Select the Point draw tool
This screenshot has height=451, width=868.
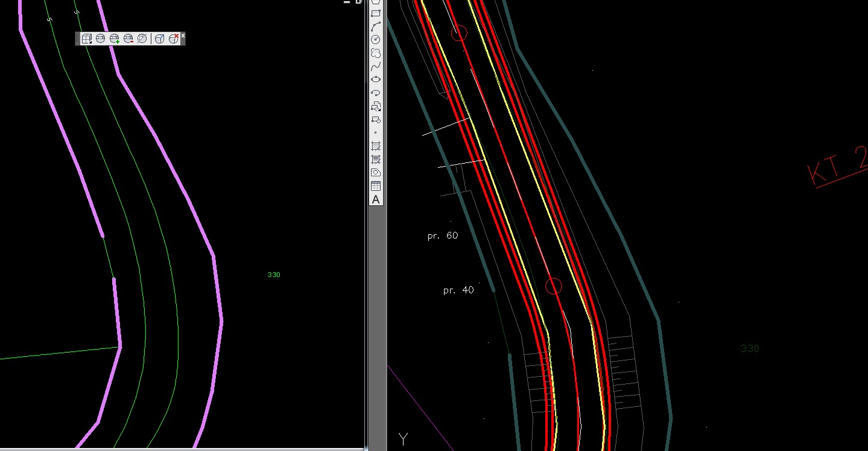click(376, 133)
